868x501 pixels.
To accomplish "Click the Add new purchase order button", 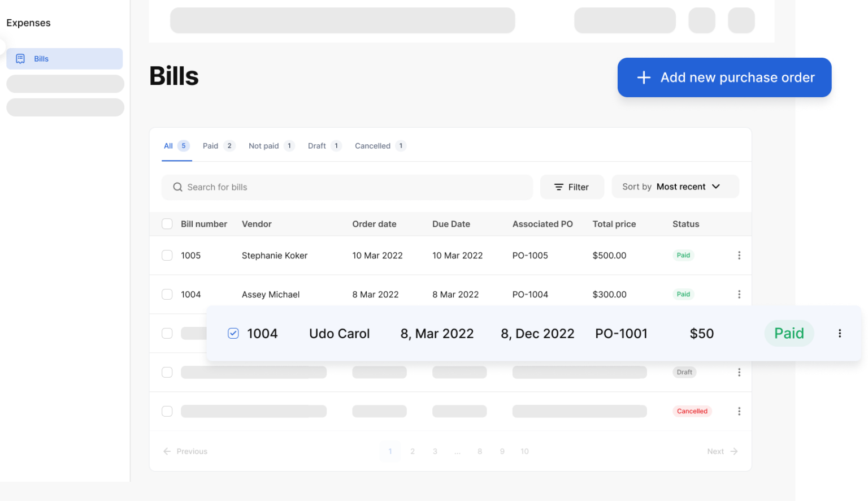I will (725, 77).
